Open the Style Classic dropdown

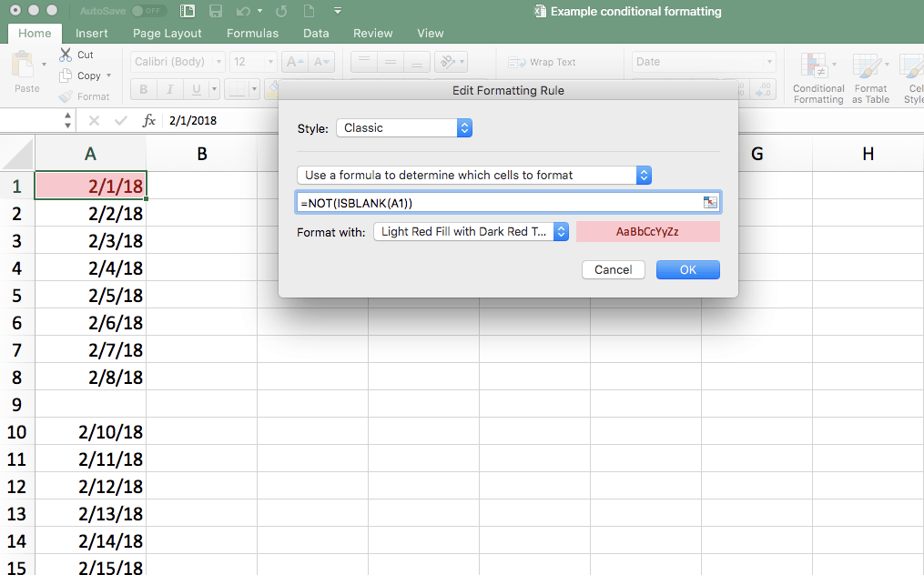point(404,128)
